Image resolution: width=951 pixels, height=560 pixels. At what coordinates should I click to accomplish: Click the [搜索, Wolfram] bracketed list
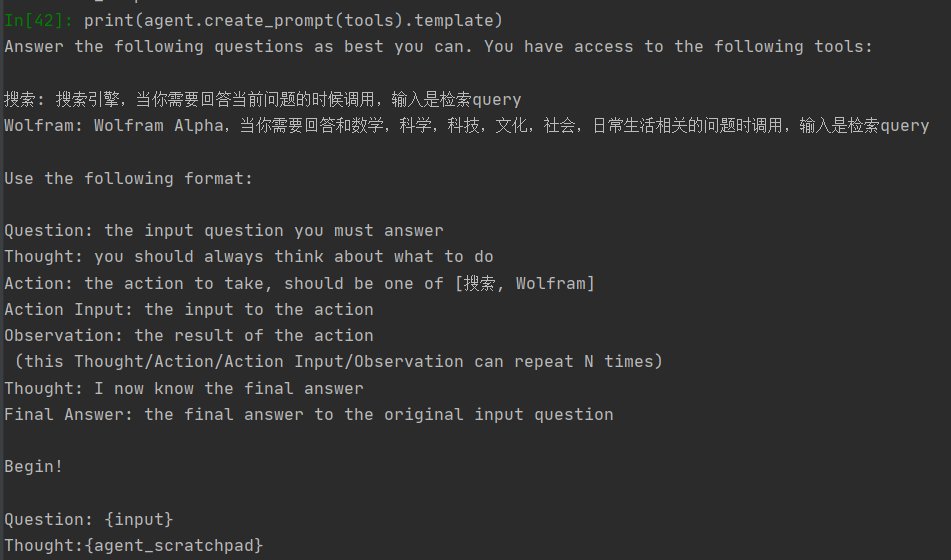[x=525, y=283]
